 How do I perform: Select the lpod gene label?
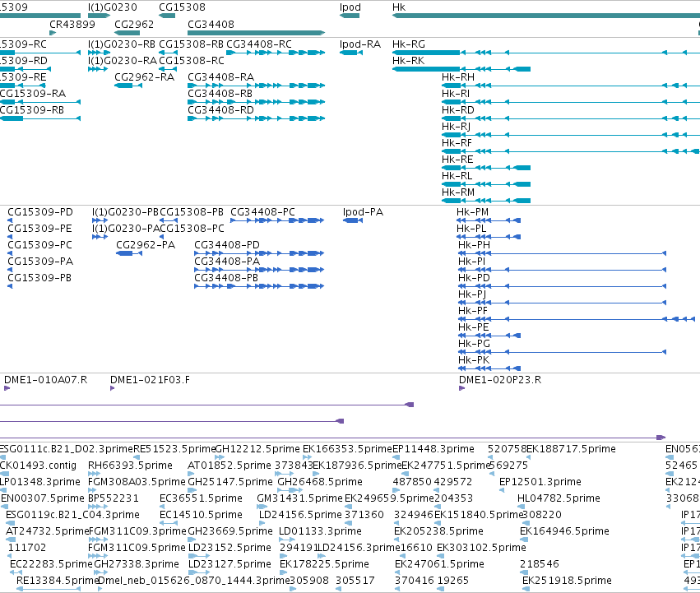pos(350,7)
